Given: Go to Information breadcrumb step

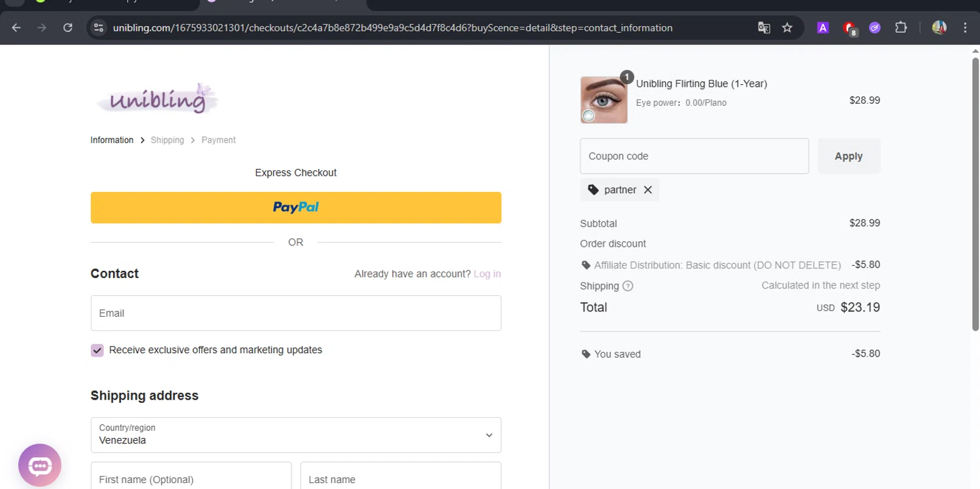Looking at the screenshot, I should click(x=112, y=140).
